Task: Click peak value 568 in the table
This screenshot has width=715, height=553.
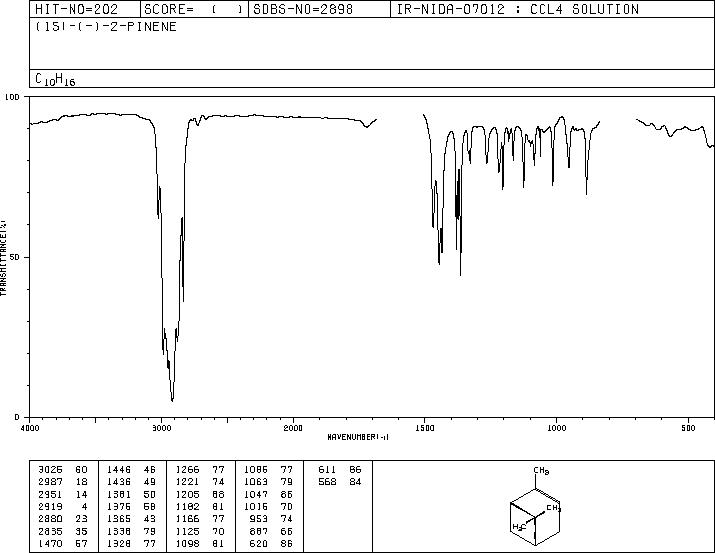Action: [327, 482]
